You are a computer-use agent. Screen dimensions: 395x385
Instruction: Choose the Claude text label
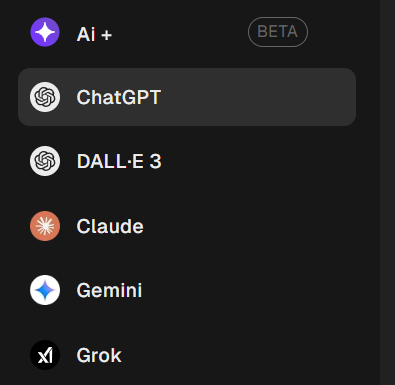(x=110, y=226)
